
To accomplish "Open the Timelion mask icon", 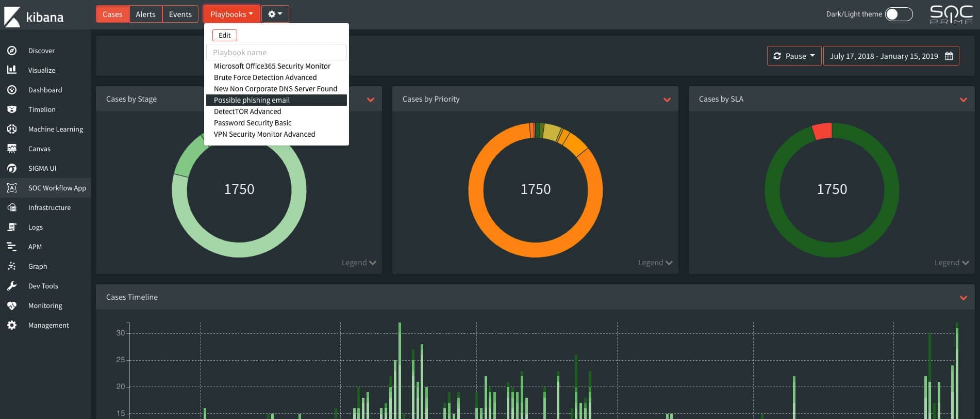I will click(x=12, y=109).
